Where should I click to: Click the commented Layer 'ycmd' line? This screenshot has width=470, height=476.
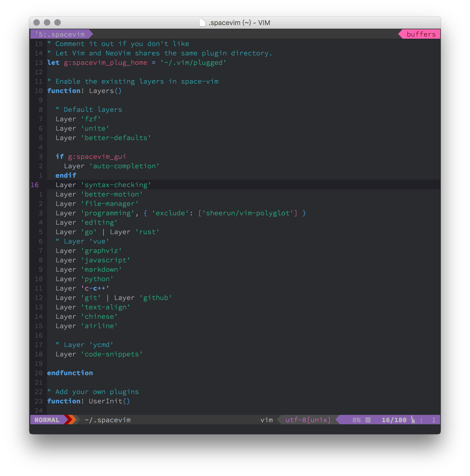(84, 345)
